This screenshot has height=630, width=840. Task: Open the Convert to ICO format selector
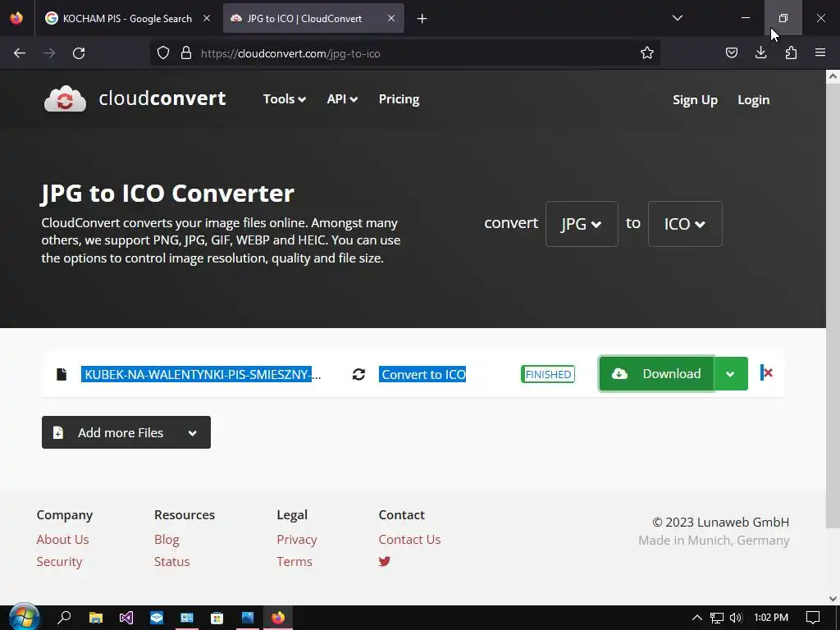(x=423, y=374)
